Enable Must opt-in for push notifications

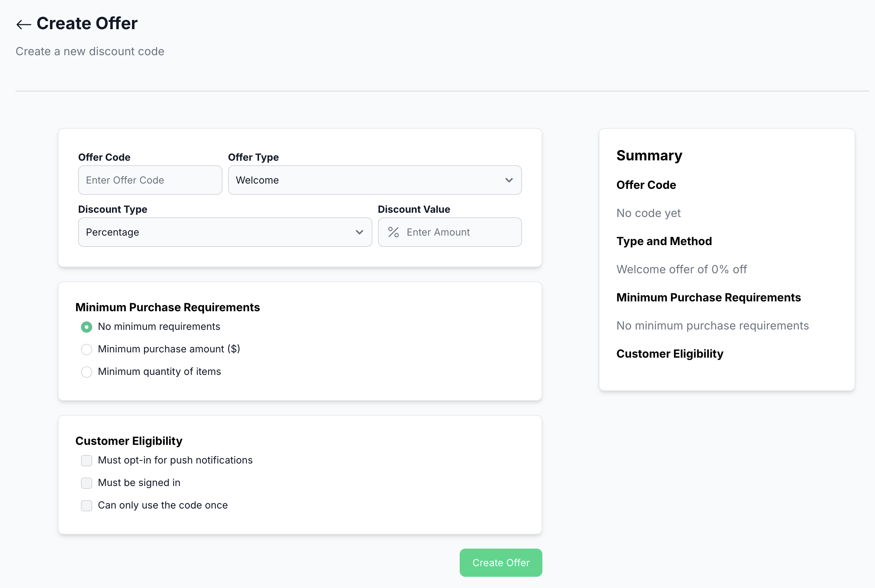click(87, 460)
